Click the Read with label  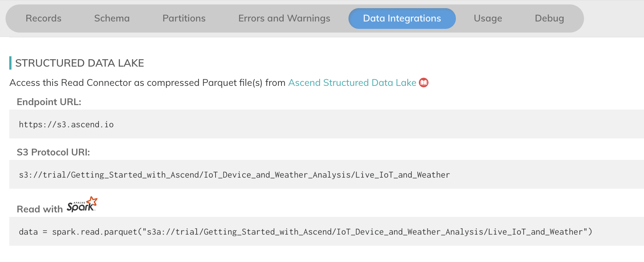pyautogui.click(x=40, y=209)
